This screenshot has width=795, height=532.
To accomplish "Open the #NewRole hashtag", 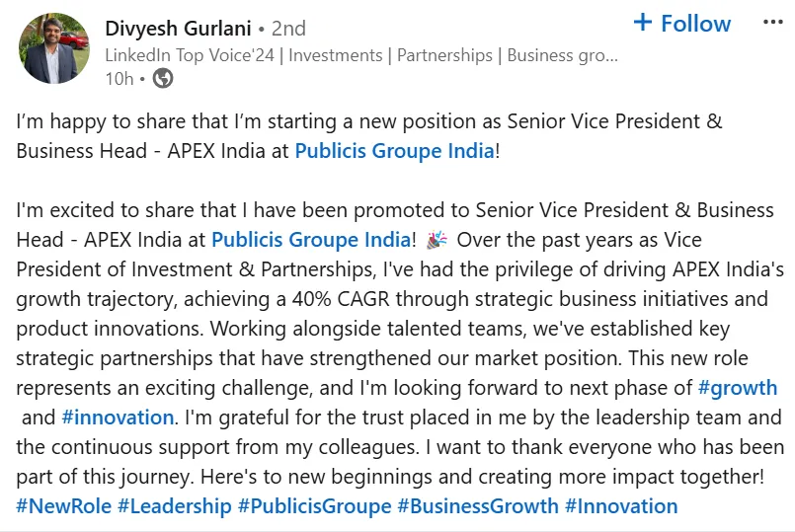I will [63, 506].
